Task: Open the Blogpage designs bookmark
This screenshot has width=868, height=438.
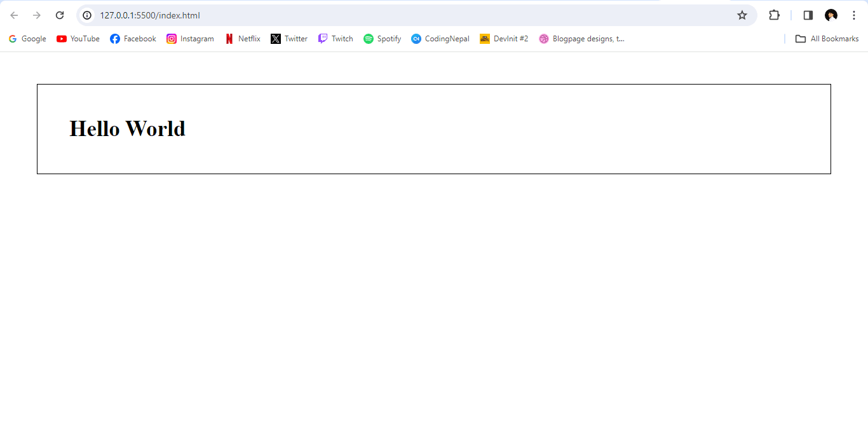Action: [x=581, y=39]
